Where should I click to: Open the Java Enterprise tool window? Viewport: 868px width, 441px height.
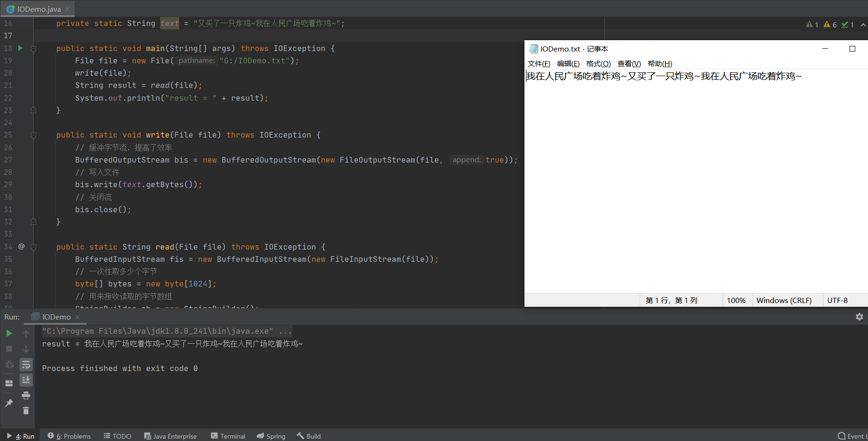tap(170, 436)
